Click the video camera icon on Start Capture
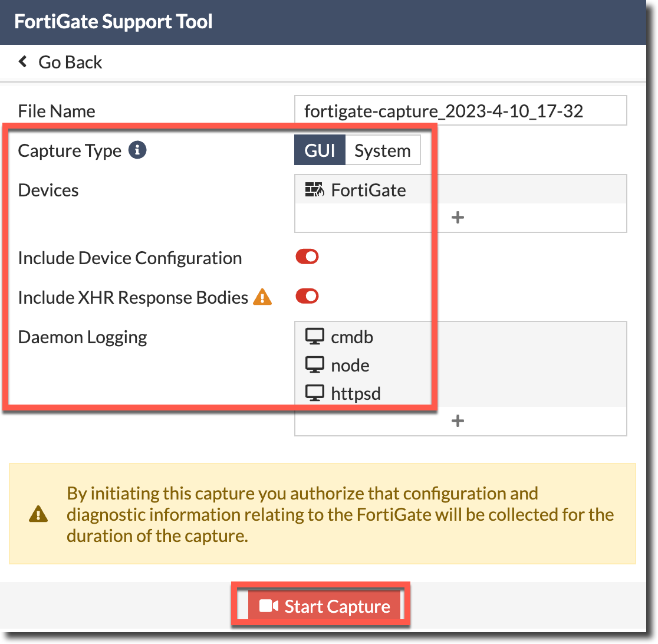Image resolution: width=658 pixels, height=644 pixels. [268, 607]
